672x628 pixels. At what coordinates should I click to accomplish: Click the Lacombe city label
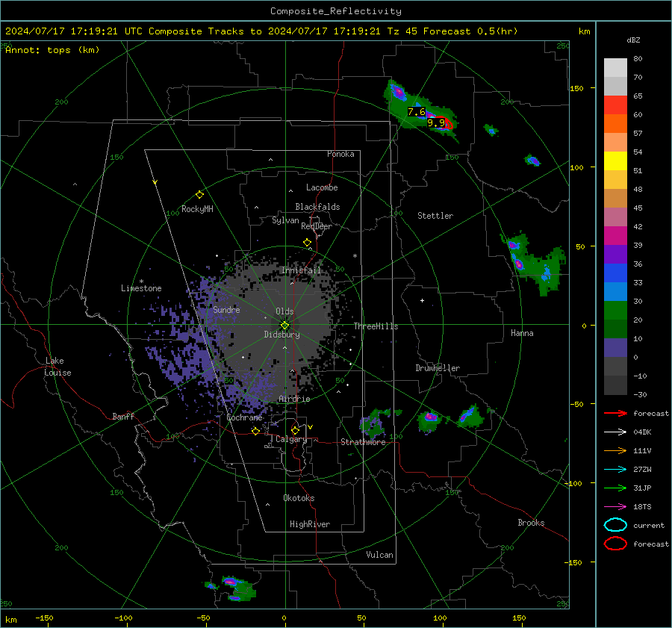(x=322, y=187)
